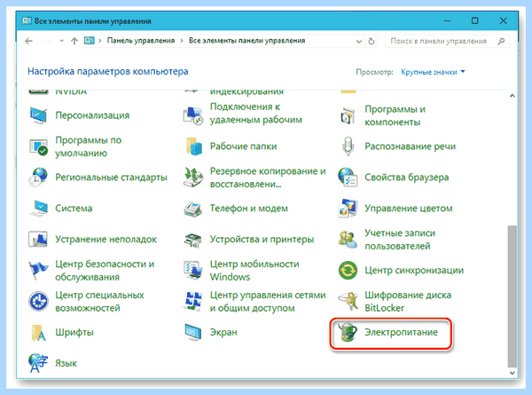The height and width of the screenshot is (395, 532).
Task: Open the Крупные значки view dropdown
Action: pyautogui.click(x=433, y=72)
